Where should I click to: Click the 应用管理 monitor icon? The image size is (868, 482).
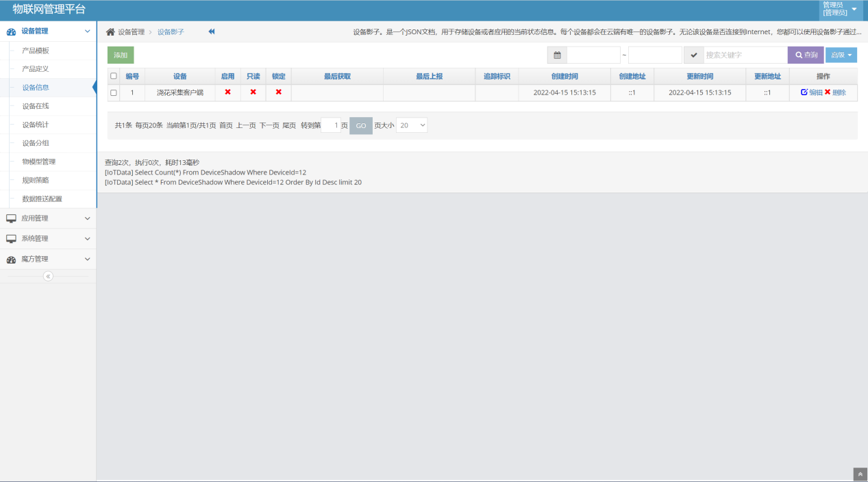11,218
